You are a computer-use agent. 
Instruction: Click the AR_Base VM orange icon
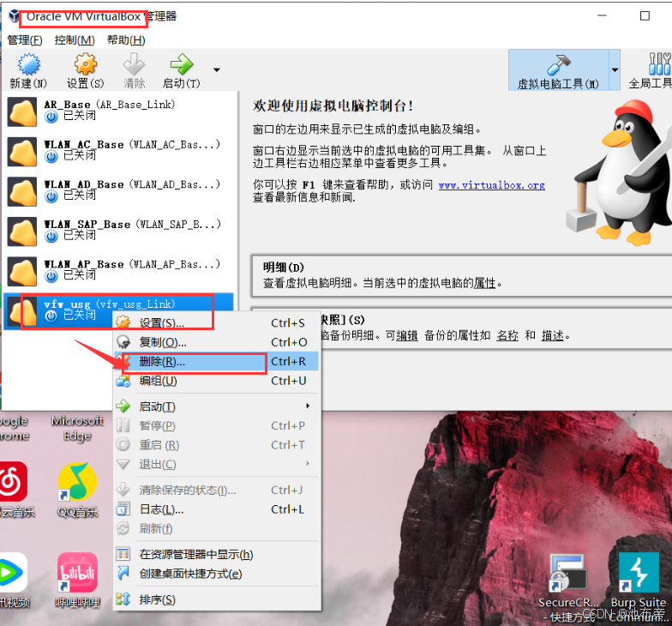[22, 111]
